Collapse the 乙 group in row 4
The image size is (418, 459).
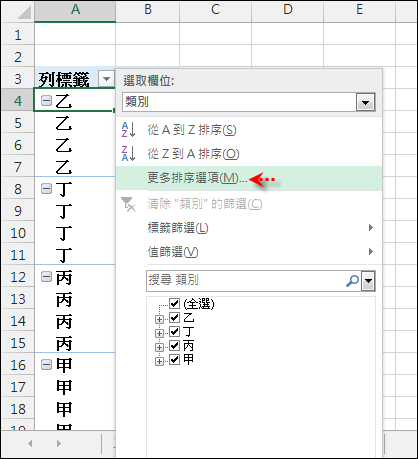pyautogui.click(x=46, y=101)
